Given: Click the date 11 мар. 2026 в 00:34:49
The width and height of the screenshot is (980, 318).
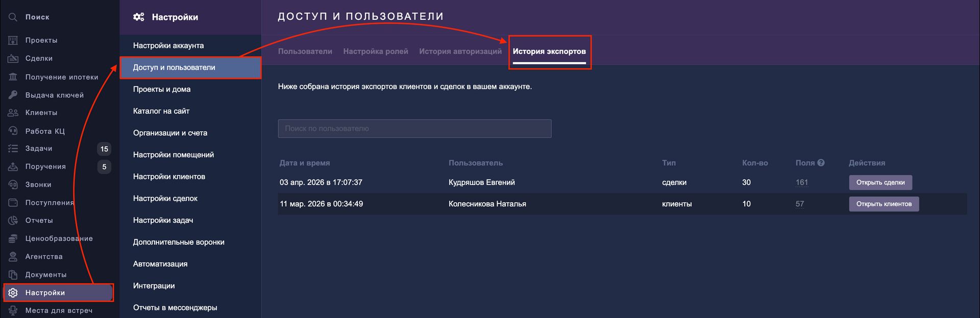Looking at the screenshot, I should [x=322, y=204].
